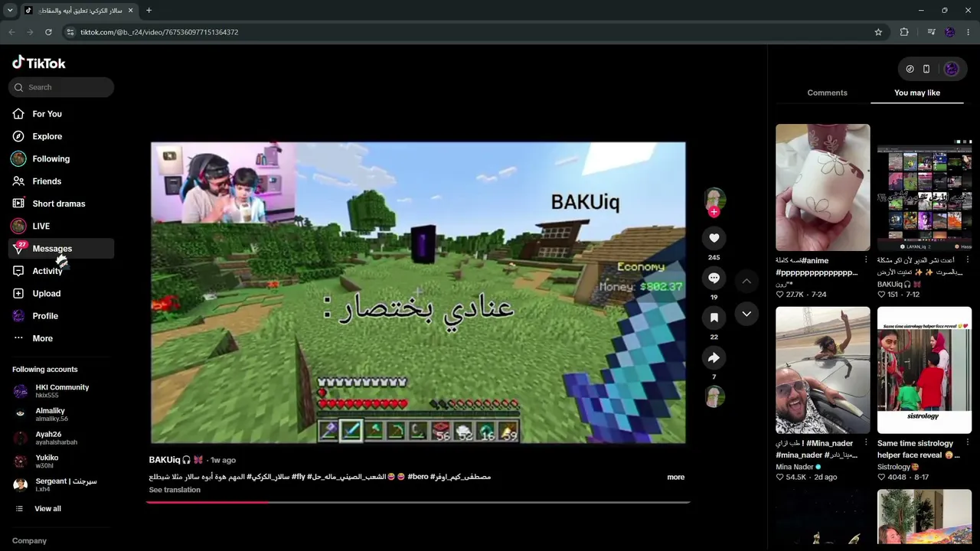The image size is (980, 551).
Task: Open the Sistrology face reveal thumbnail
Action: pos(924,370)
